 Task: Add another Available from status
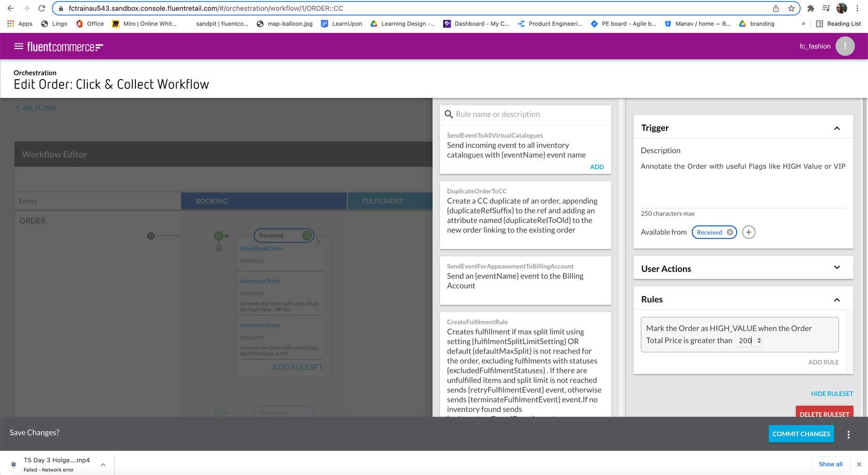pos(748,233)
